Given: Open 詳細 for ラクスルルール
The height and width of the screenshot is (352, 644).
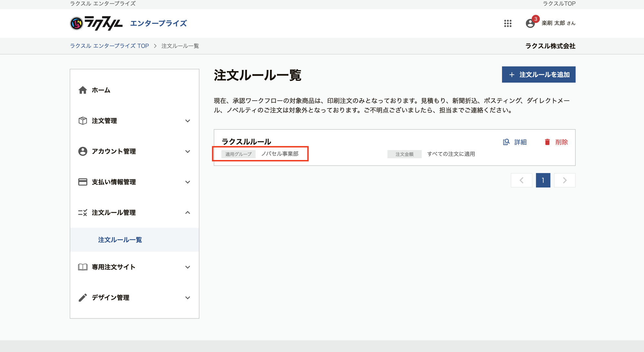Looking at the screenshot, I should pos(515,142).
